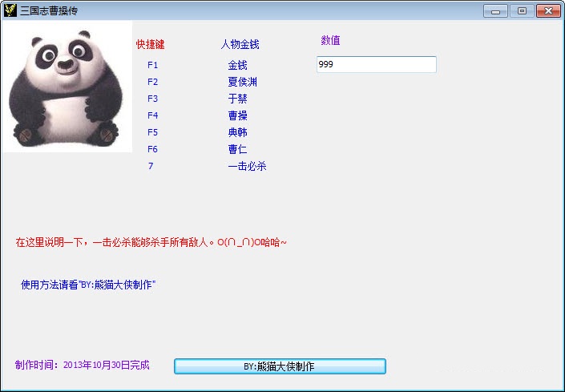Click the 人物金钱 header label
The height and width of the screenshot is (392, 565).
pos(240,45)
